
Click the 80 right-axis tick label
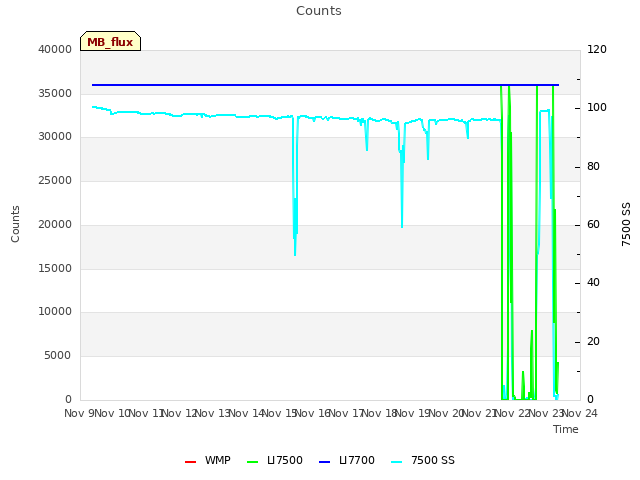(593, 166)
